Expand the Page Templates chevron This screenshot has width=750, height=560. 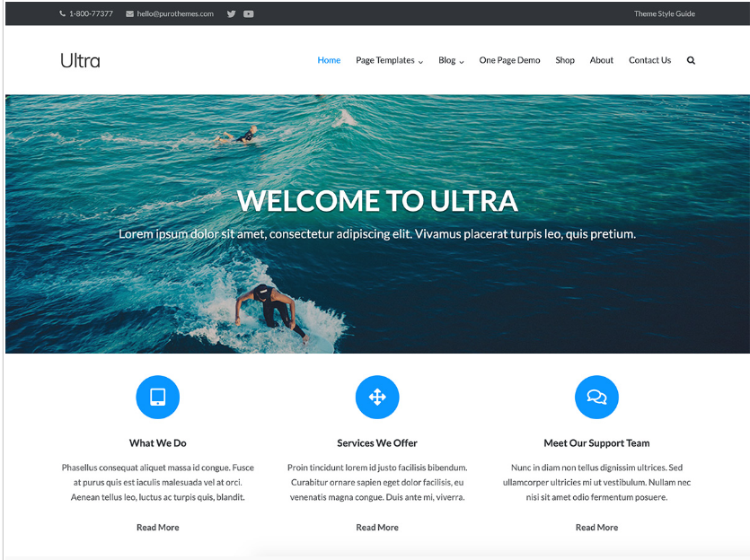421,62
